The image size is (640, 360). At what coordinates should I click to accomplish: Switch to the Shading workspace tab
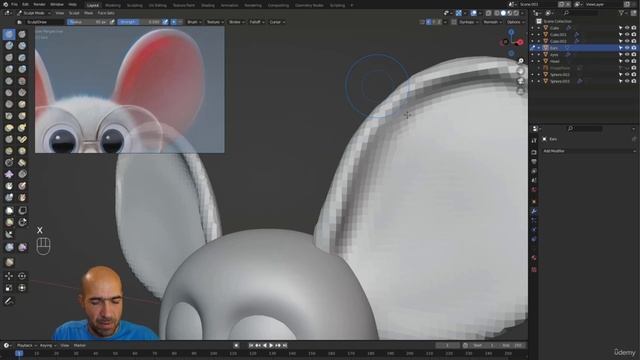pos(208,6)
